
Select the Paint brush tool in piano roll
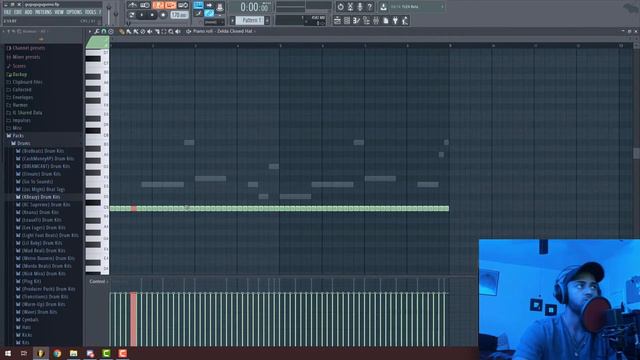(129, 31)
